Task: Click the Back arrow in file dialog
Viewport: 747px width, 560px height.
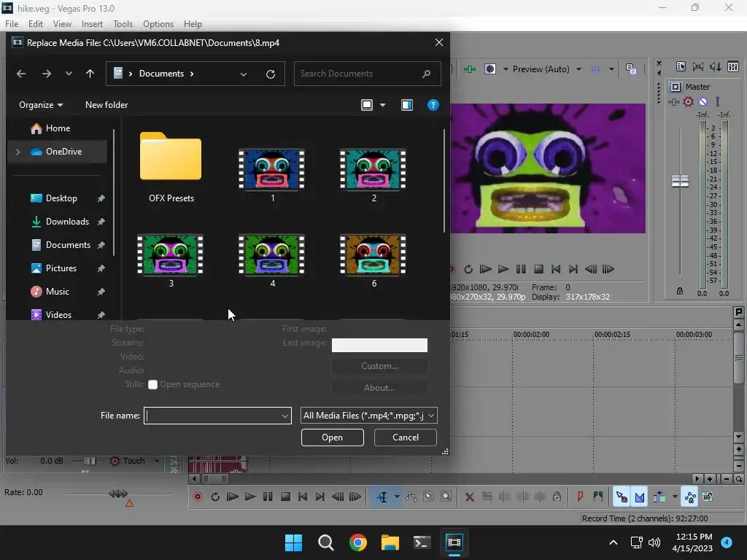Action: 21,74
